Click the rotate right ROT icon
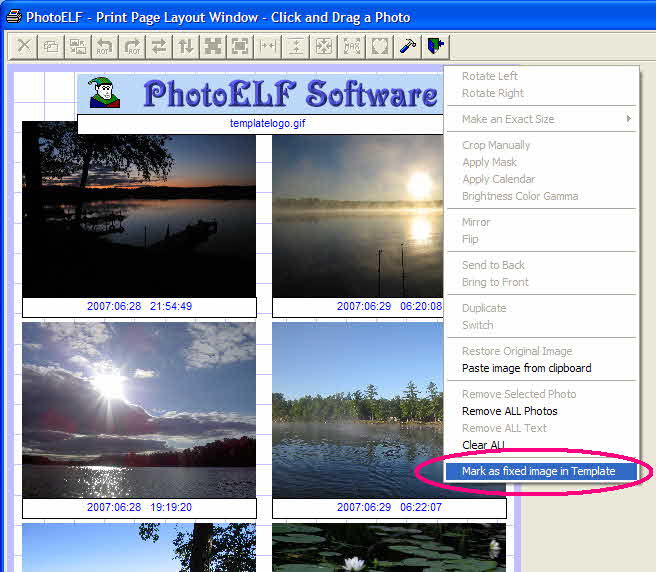The image size is (656, 572). click(132, 46)
